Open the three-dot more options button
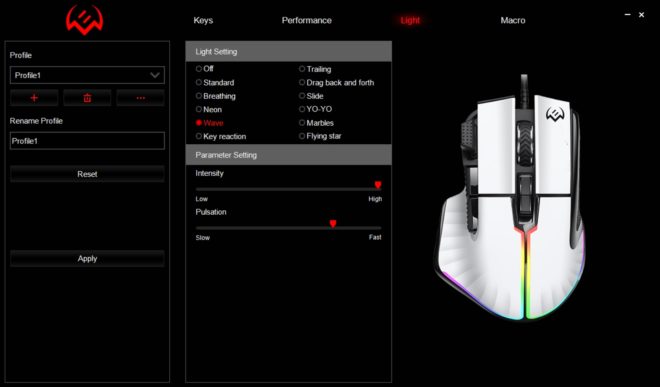This screenshot has height=387, width=660. coord(141,98)
